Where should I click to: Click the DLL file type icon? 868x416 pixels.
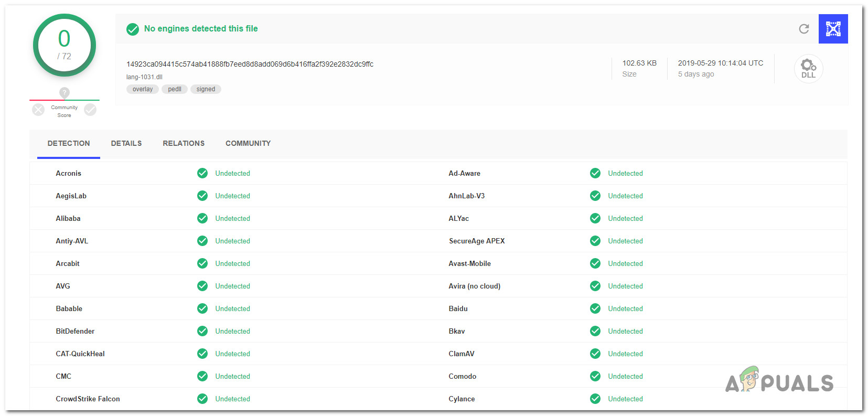(808, 69)
